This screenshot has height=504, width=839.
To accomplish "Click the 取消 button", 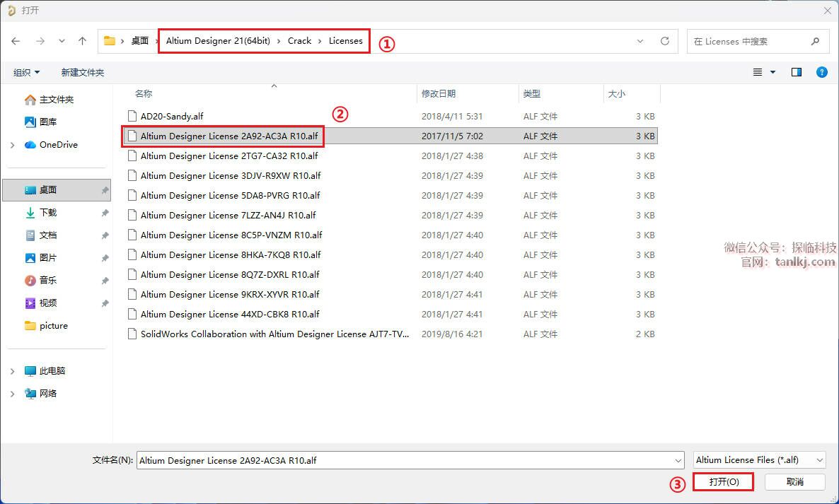I will point(795,481).
